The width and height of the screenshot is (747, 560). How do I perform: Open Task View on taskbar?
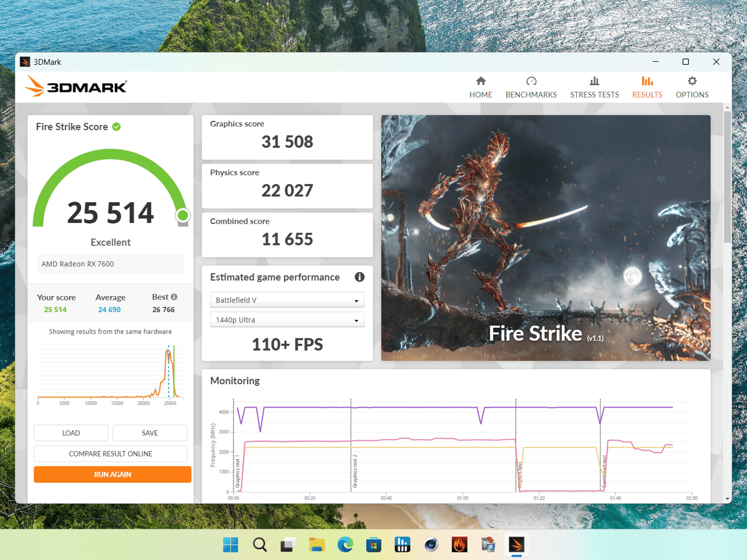click(x=288, y=545)
